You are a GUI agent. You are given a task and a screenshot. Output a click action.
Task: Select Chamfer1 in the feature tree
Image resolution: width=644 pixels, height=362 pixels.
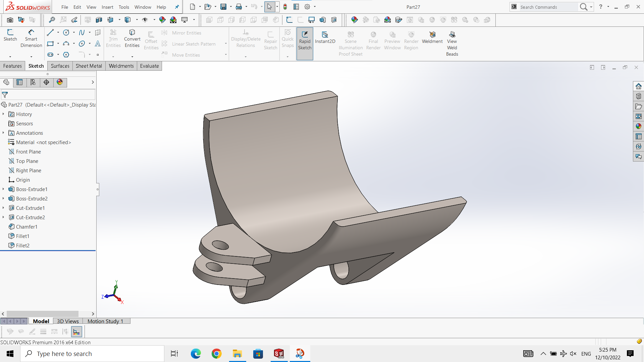[26, 227]
